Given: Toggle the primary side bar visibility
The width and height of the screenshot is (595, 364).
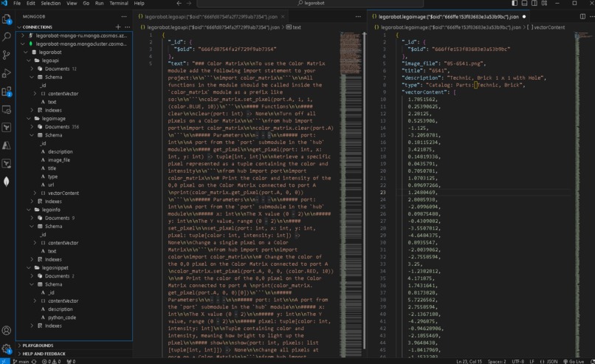Looking at the screenshot, I should pos(515,3).
